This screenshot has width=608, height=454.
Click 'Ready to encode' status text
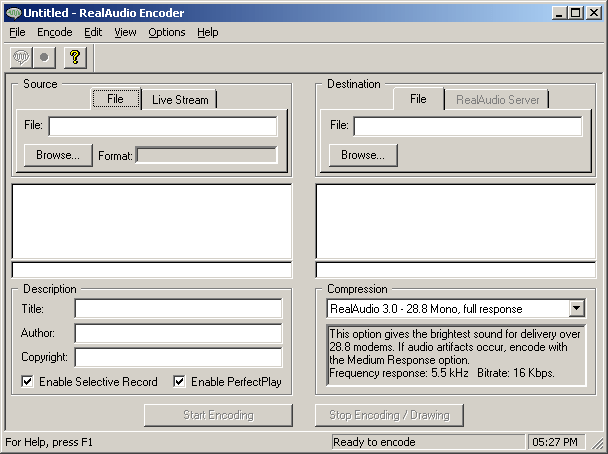coord(374,442)
